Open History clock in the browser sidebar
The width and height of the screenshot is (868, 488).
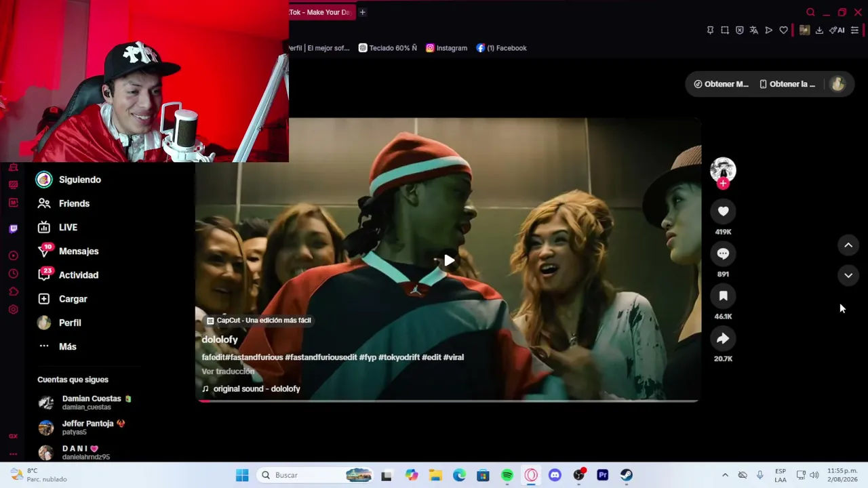tap(13, 274)
